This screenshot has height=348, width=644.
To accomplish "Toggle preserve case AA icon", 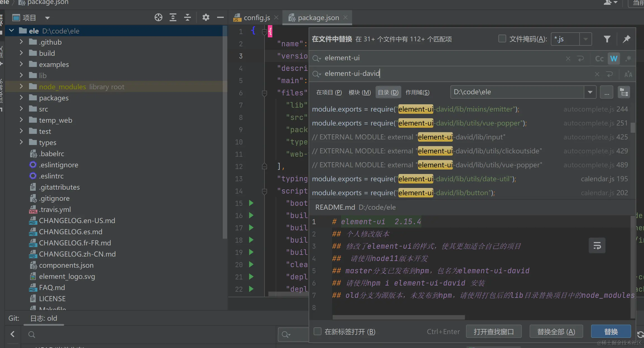I will (628, 74).
